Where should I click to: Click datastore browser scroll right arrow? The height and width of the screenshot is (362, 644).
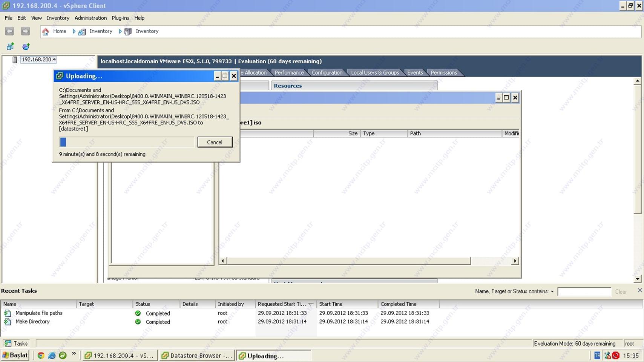515,261
